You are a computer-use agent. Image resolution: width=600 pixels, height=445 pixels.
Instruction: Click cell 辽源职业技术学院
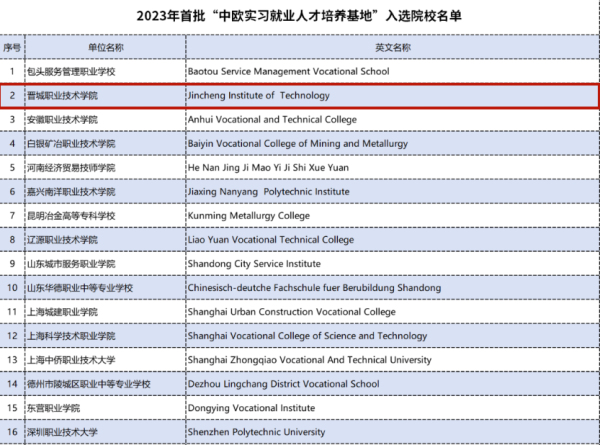pos(106,240)
